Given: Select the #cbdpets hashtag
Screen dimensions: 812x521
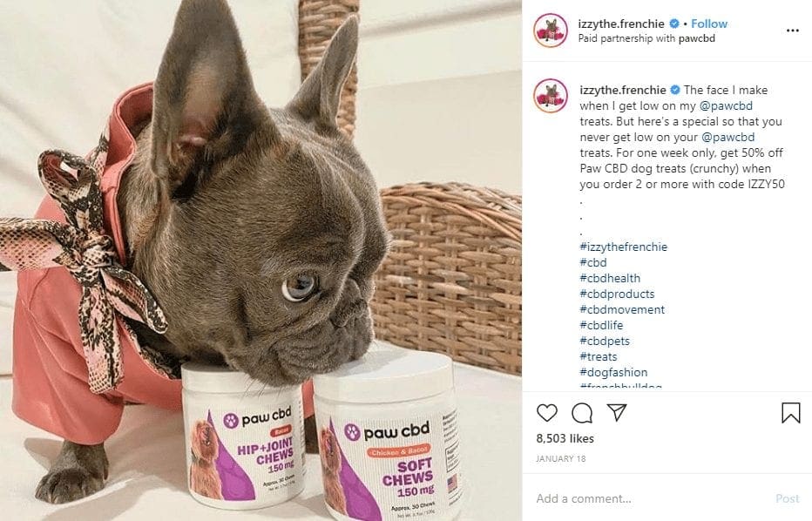Looking at the screenshot, I should click(605, 341).
